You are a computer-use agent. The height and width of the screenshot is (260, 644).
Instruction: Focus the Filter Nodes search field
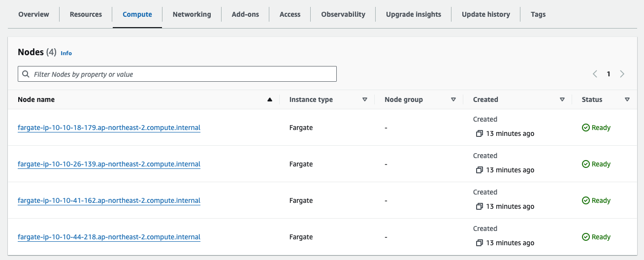(177, 74)
